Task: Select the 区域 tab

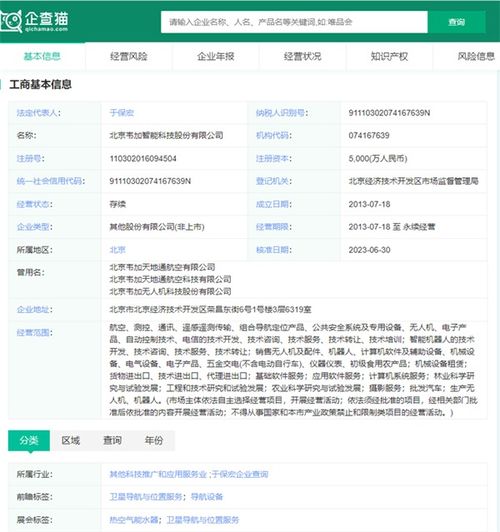Action: (71, 440)
